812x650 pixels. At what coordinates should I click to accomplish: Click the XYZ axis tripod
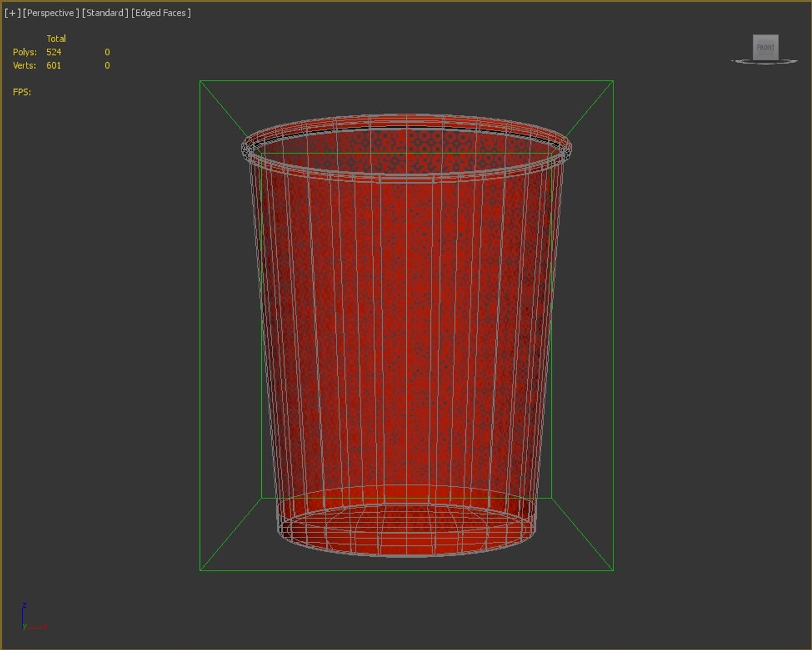point(34,616)
